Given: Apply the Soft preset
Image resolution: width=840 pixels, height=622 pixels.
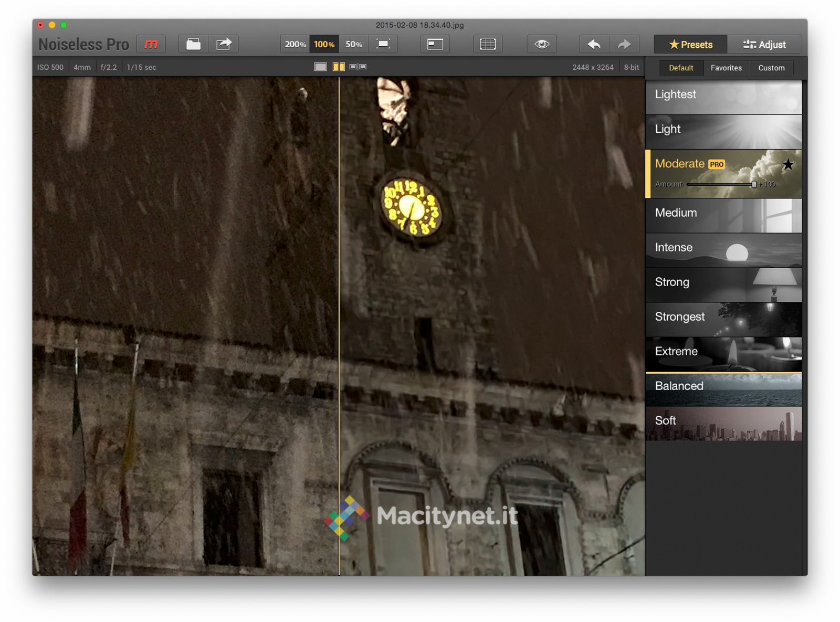Looking at the screenshot, I should (723, 424).
